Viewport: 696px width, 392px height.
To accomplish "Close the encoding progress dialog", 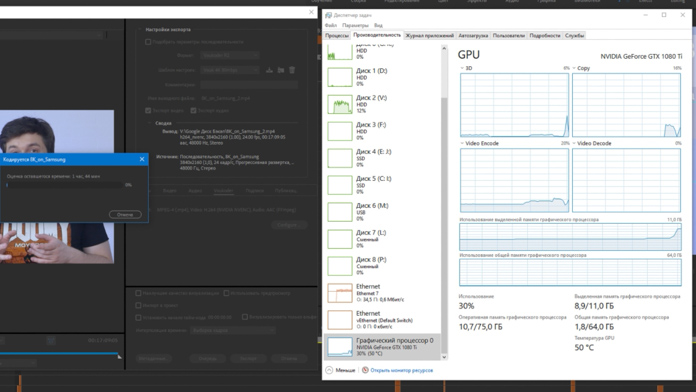I will coord(142,159).
